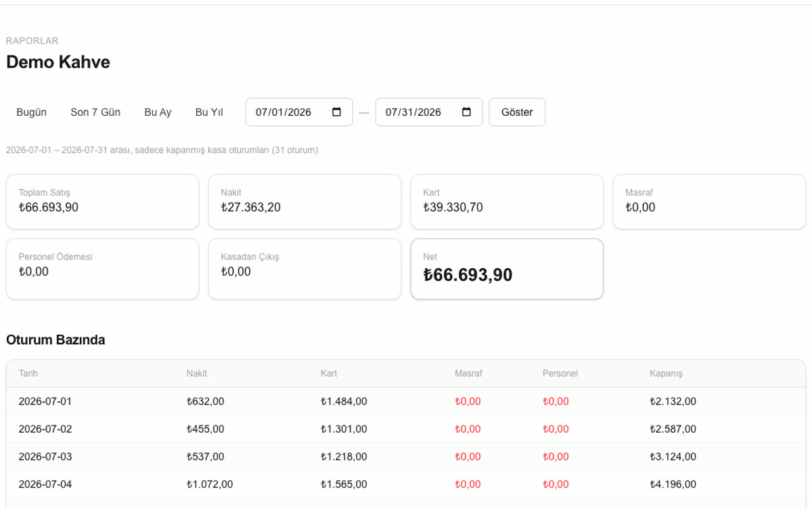Click the Net total ₺66.693,90 card
This screenshot has width=812, height=508.
pos(507,269)
